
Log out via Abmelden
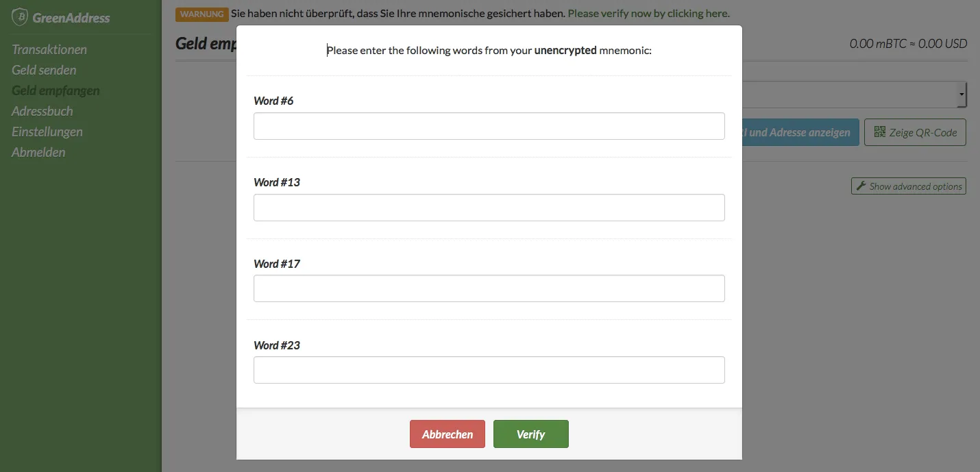(38, 152)
